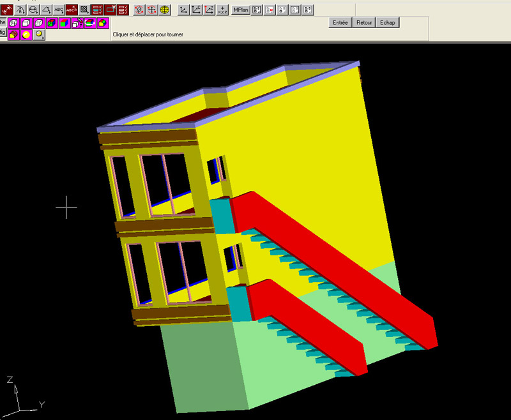
Task: Click the globe view icon
Action: tap(165, 10)
